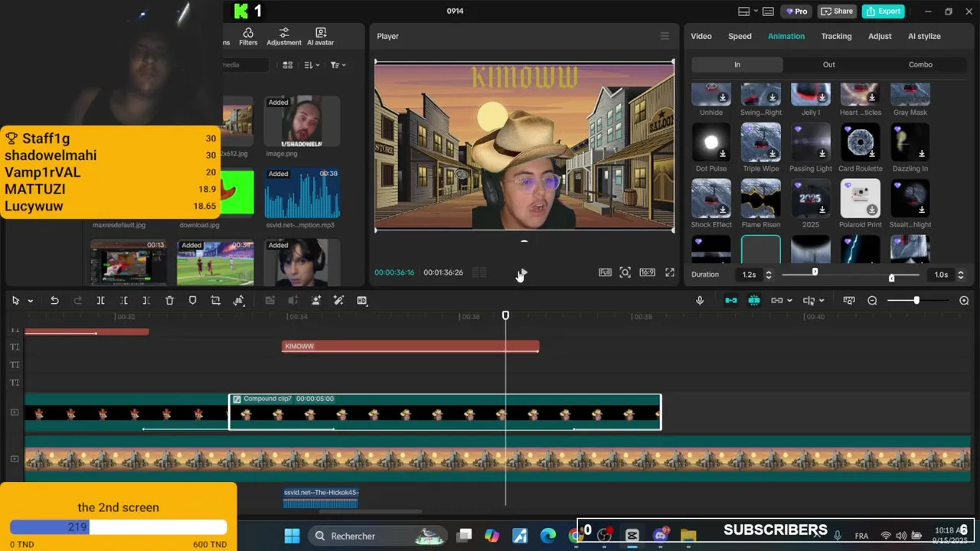Open the AI avatar media tab

click(x=320, y=37)
